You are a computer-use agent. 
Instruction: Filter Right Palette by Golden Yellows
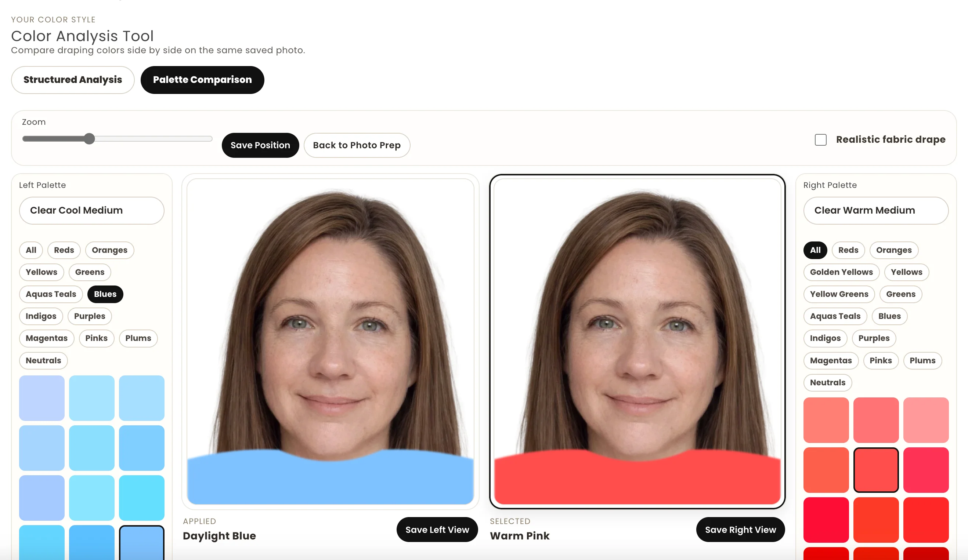841,272
